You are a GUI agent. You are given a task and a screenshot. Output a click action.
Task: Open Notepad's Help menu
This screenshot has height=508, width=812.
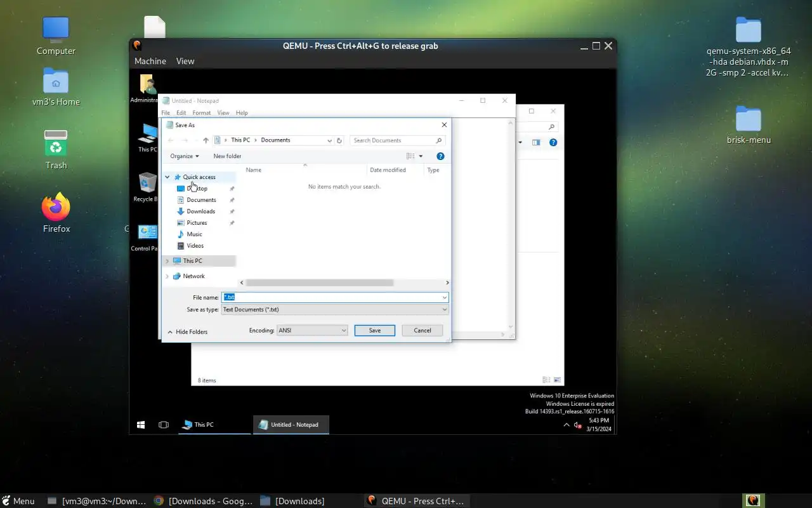click(242, 113)
